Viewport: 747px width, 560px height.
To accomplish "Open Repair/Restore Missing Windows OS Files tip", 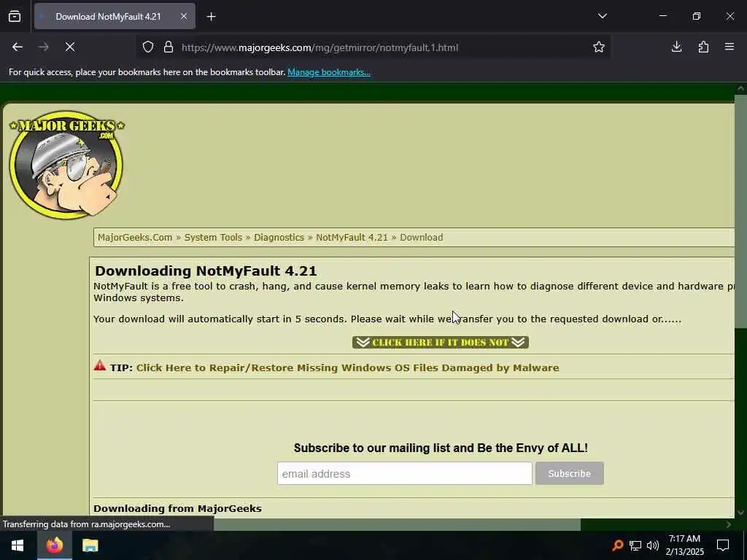I will (347, 367).
